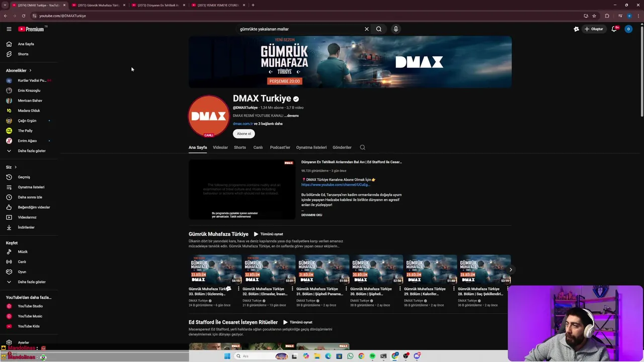644x362 pixels.
Task: Click the Abone ol subscribe button
Action: (x=244, y=134)
